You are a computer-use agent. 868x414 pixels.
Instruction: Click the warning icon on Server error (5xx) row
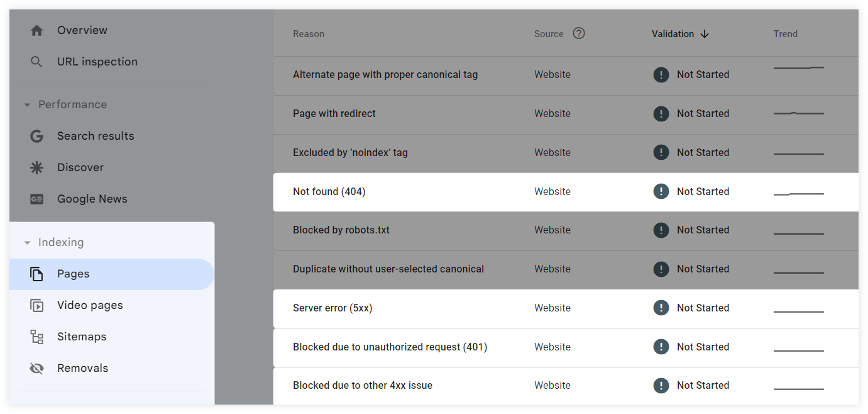click(x=661, y=308)
